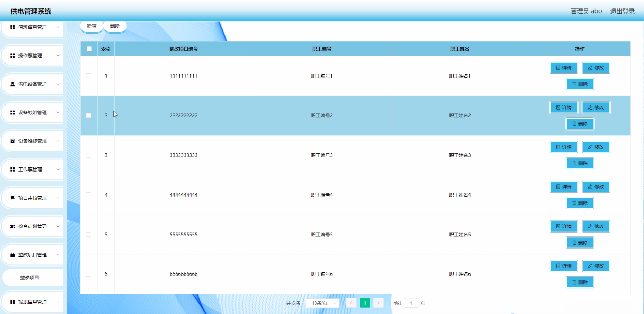This screenshot has width=644, height=314.
Task: Open the 10条/页 page size dropdown
Action: pos(323,303)
